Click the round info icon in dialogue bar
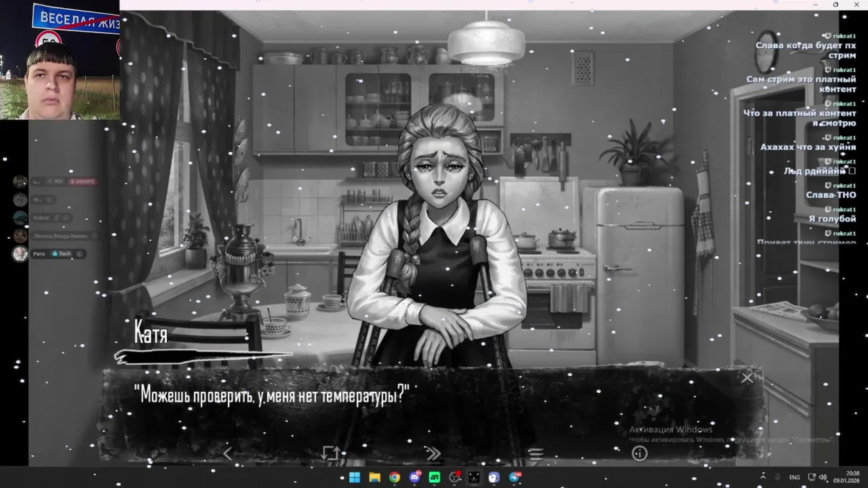The image size is (868, 488). click(x=639, y=453)
